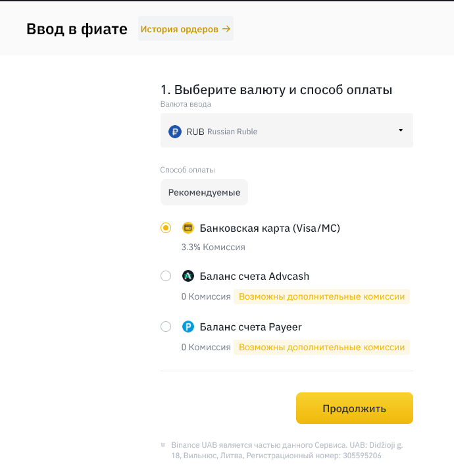Click the Payeer Возможны дополнительные комиссии notice
Viewport: 454px width, 476px height.
(x=322, y=347)
